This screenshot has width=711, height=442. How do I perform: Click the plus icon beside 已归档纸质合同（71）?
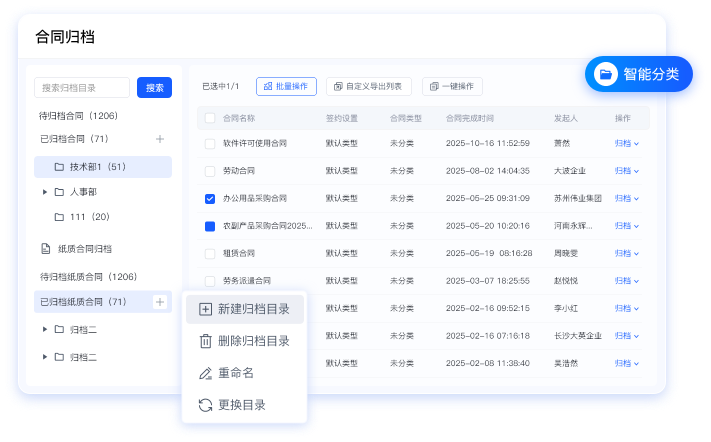pyautogui.click(x=160, y=302)
